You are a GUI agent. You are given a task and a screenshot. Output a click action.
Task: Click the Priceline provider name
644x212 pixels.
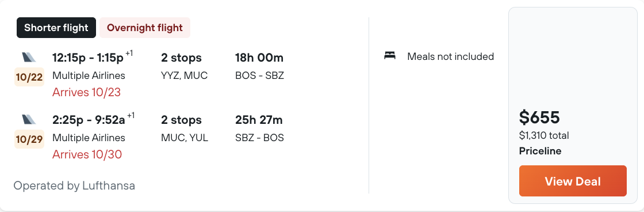click(x=540, y=151)
